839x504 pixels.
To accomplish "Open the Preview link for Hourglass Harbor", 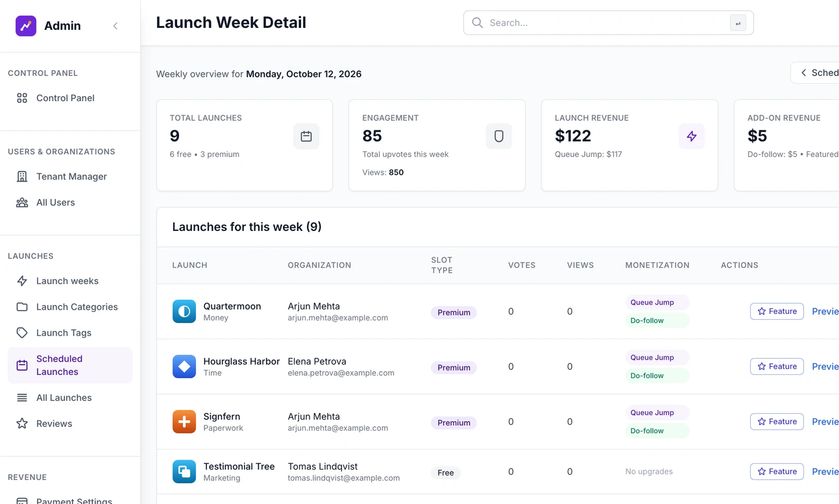I will pyautogui.click(x=825, y=366).
